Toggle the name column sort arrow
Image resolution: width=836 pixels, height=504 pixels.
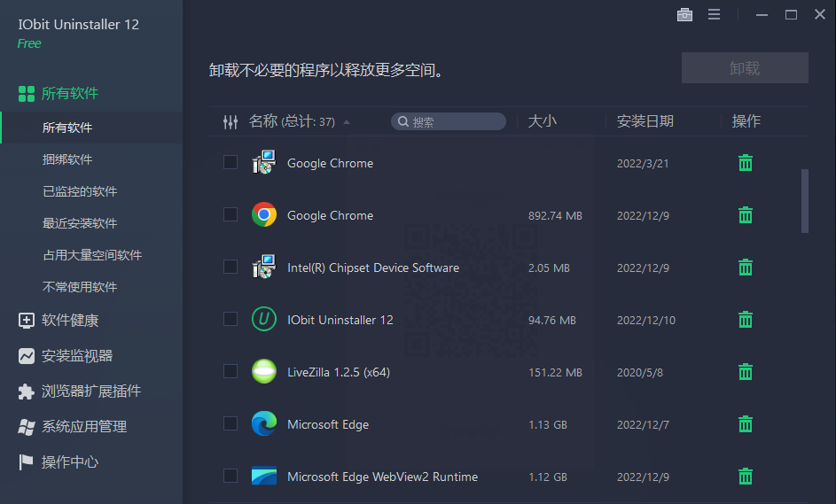pyautogui.click(x=347, y=122)
